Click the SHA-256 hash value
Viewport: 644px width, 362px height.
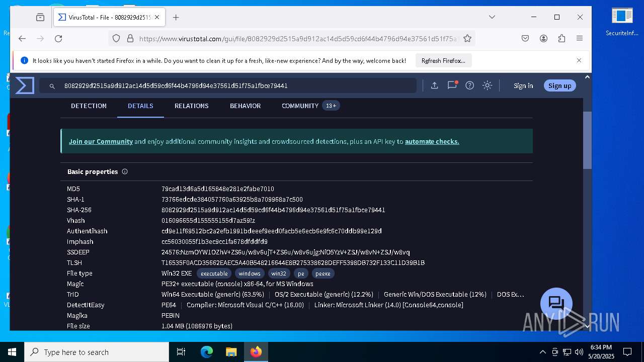pos(273,210)
